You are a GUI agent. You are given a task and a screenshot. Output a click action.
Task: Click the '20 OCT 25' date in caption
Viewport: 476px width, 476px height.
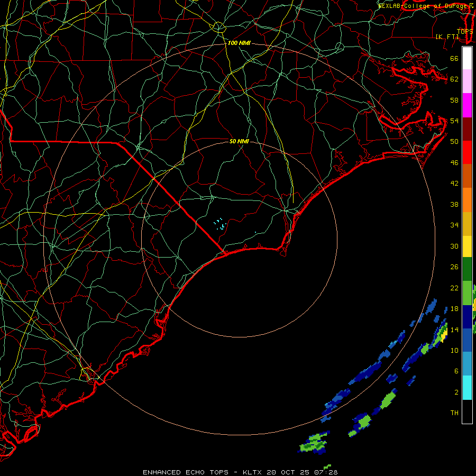288,472
